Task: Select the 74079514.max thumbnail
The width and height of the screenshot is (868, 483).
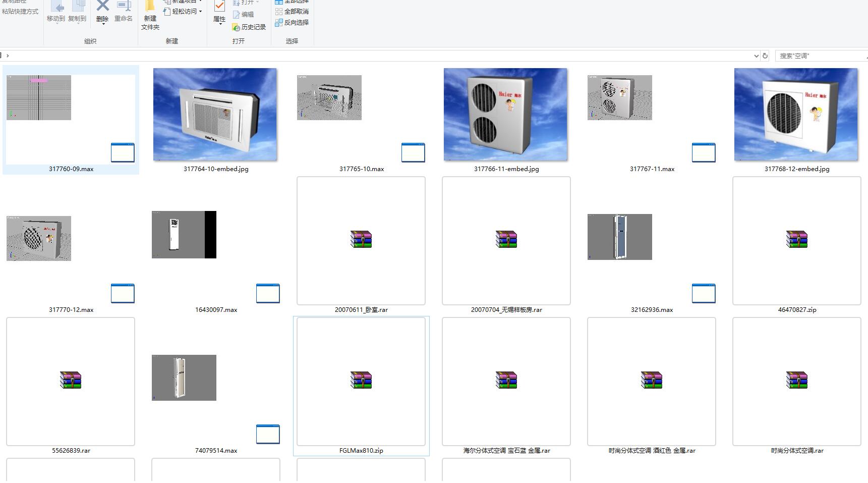Action: point(184,378)
